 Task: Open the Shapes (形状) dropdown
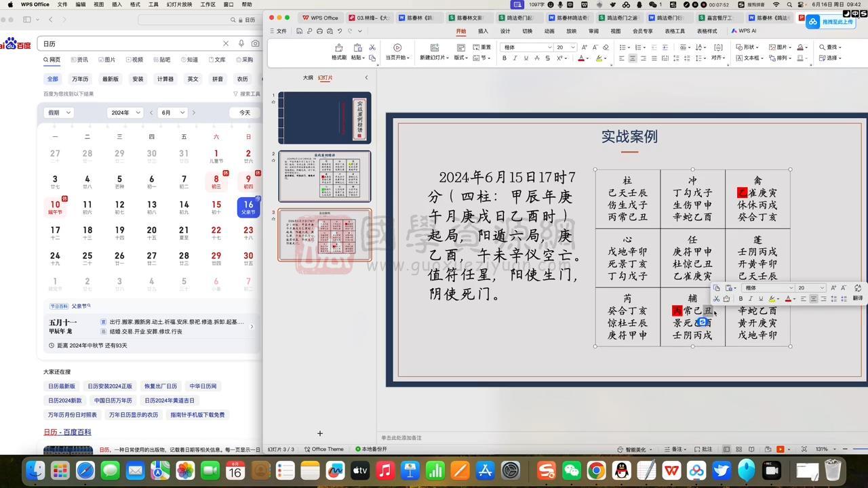coord(747,47)
